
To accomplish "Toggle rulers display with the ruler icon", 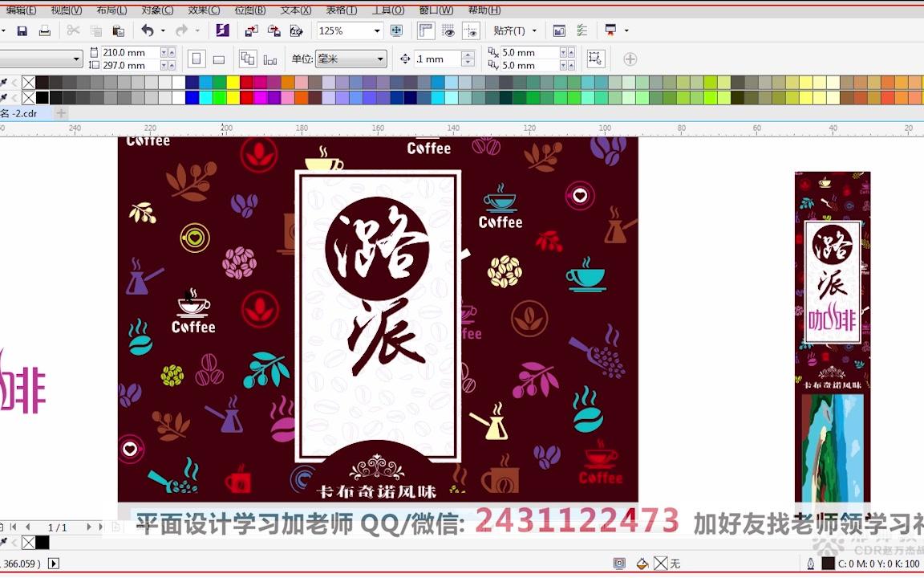I will click(x=424, y=31).
